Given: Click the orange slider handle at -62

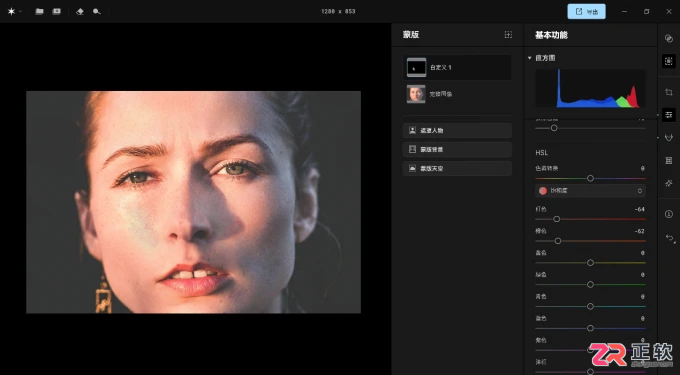Looking at the screenshot, I should pos(558,241).
